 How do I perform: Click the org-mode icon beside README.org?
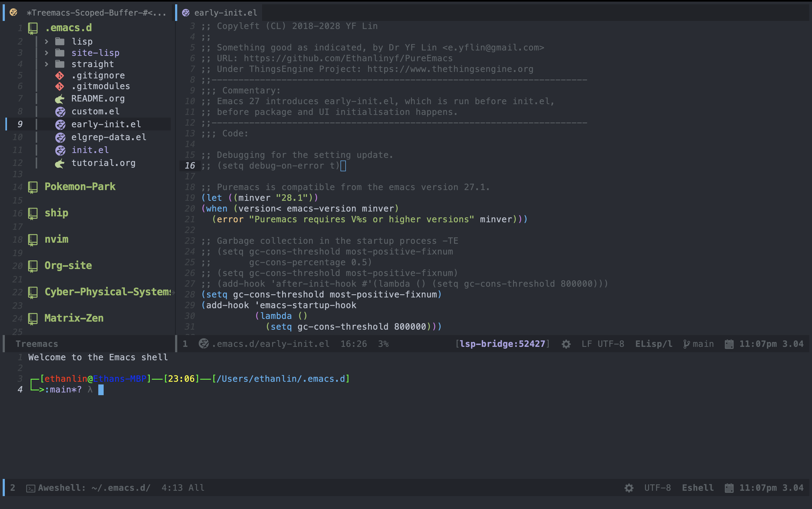tap(60, 99)
